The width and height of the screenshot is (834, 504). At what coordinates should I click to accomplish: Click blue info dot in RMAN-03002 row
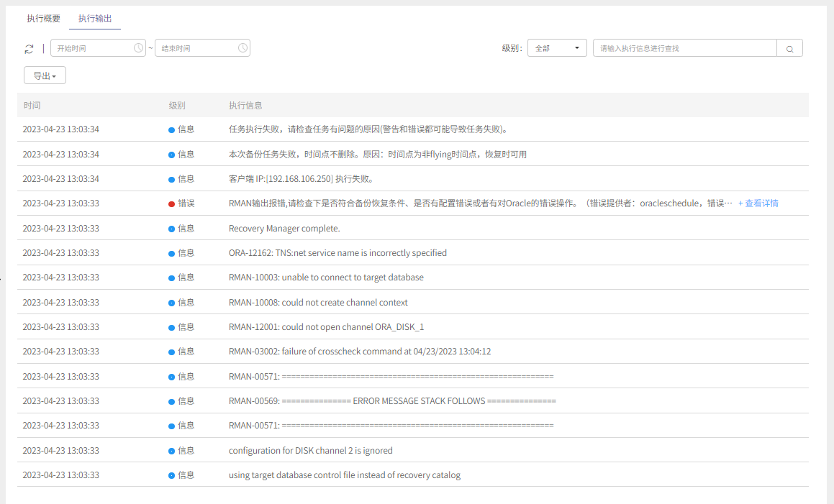coord(171,352)
